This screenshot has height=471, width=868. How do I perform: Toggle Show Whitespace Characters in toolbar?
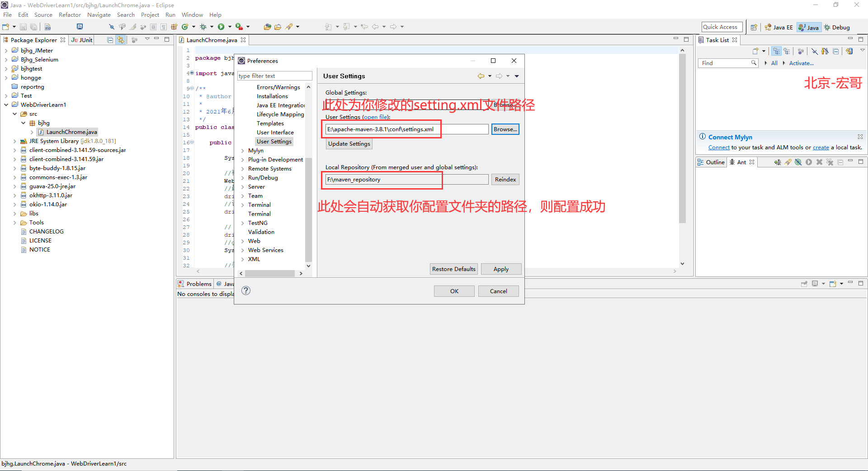pyautogui.click(x=164, y=27)
